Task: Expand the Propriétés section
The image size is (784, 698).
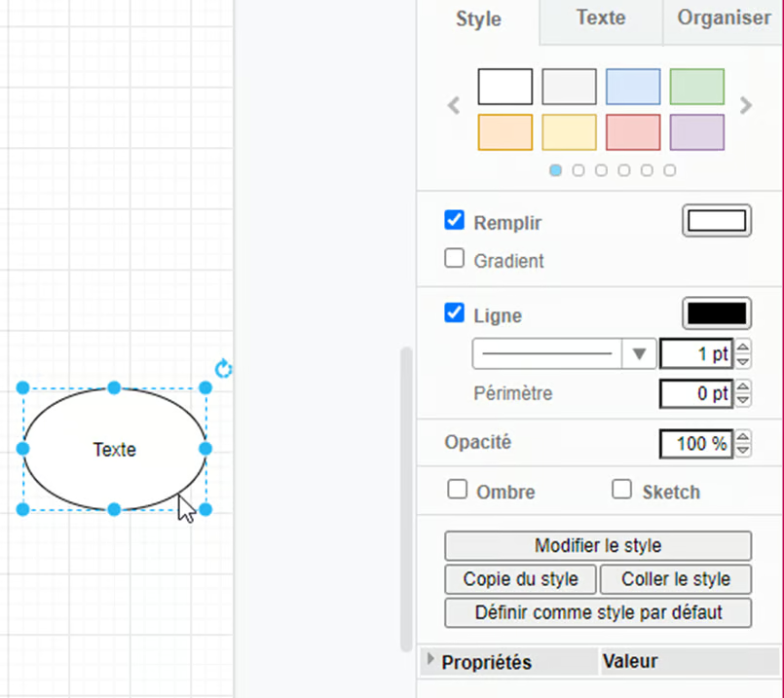Action: coord(430,661)
